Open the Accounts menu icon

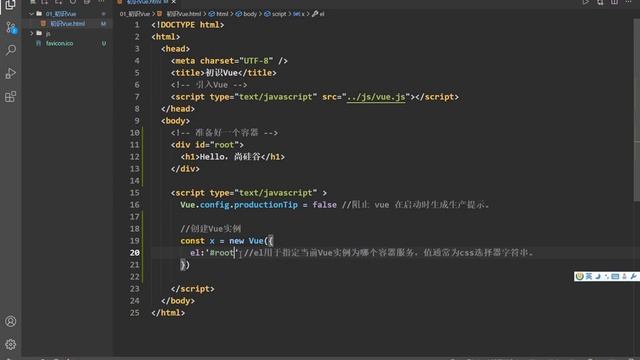point(11,321)
